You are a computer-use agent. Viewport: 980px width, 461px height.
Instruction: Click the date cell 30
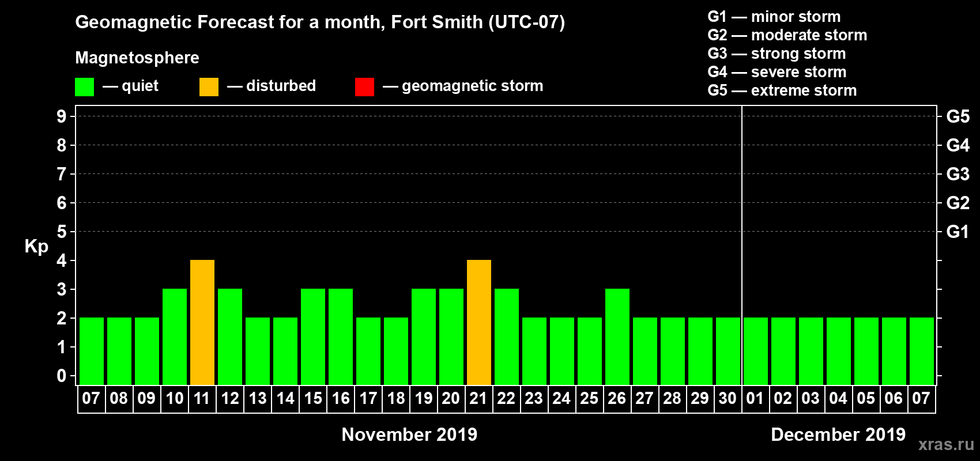tap(728, 399)
